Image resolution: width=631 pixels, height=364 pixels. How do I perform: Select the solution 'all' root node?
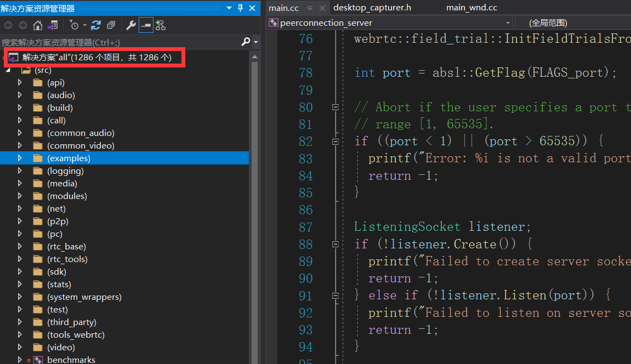tap(96, 58)
